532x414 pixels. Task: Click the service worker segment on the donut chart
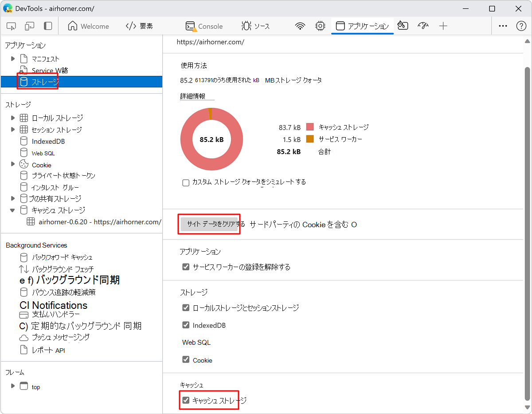[x=211, y=113]
